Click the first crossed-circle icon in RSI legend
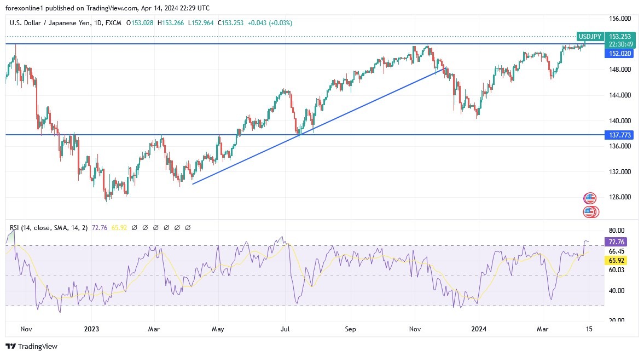 click(134, 227)
